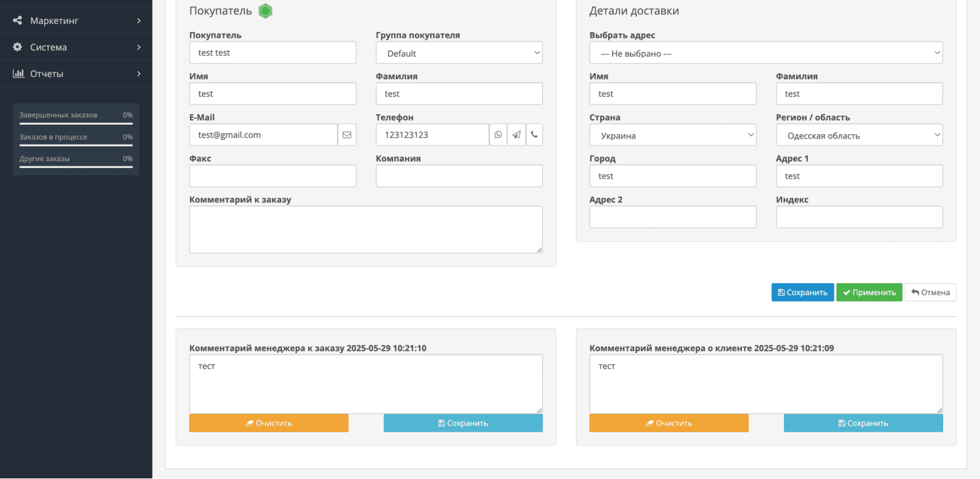Click the Завершенных заказов progress bar
This screenshot has height=479, width=980.
tap(76, 123)
